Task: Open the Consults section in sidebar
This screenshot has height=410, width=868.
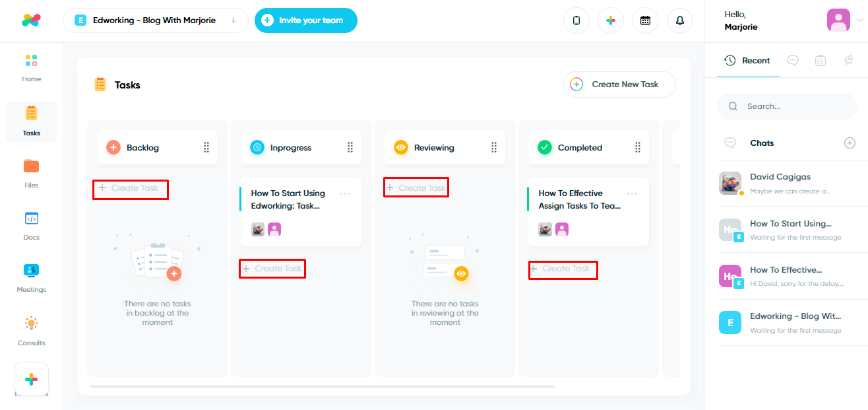Action: pos(31,331)
